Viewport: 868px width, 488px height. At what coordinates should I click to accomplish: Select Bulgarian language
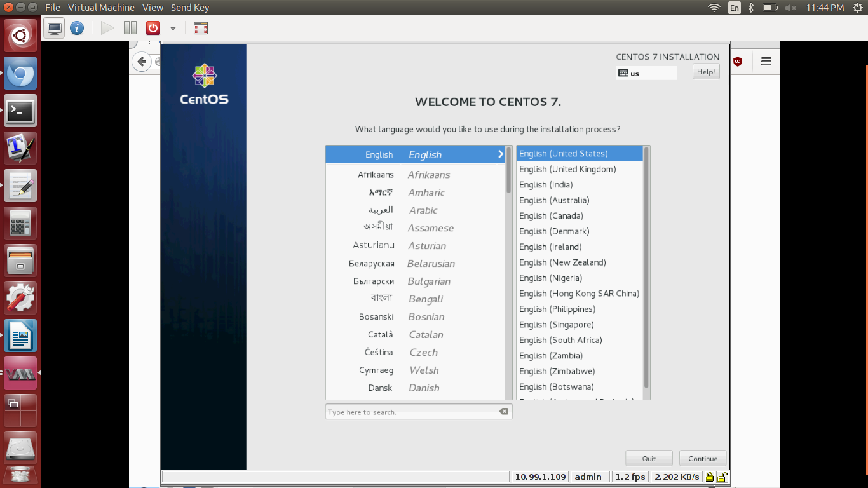(416, 281)
